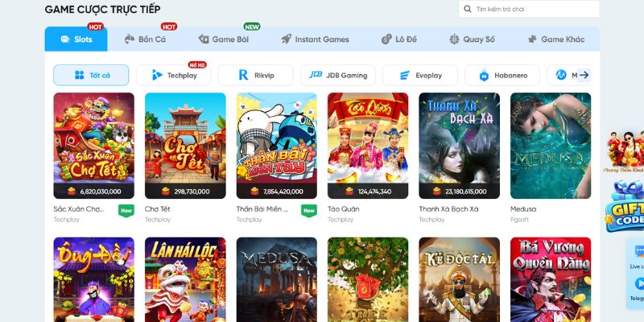Click the jackpot value 23,180,615,000
Image resolution: width=644 pixels, height=322 pixels.
(x=466, y=192)
